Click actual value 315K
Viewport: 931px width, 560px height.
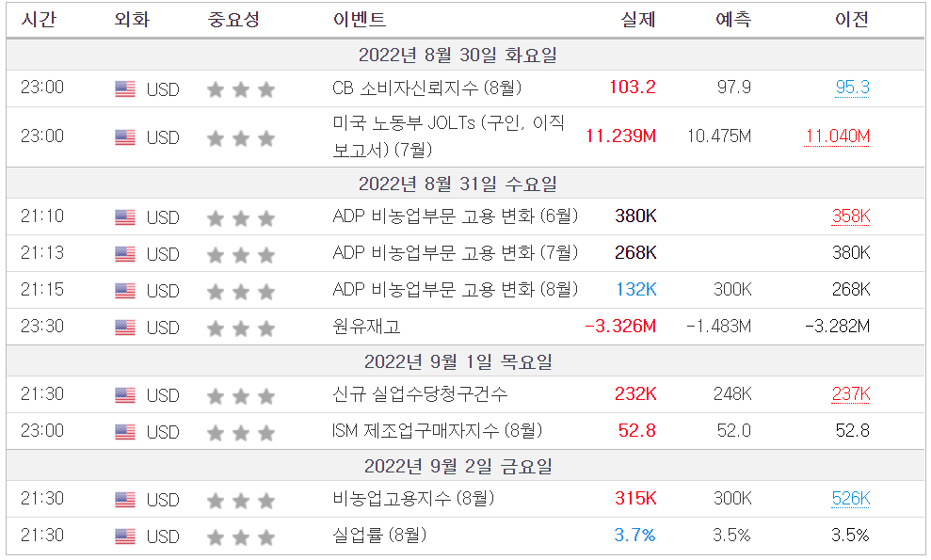click(x=635, y=498)
